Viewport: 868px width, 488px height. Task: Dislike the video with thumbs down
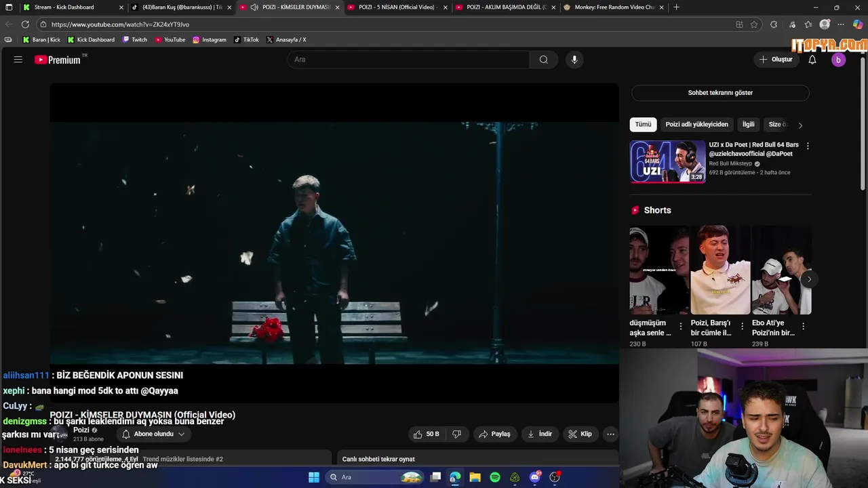(x=457, y=434)
